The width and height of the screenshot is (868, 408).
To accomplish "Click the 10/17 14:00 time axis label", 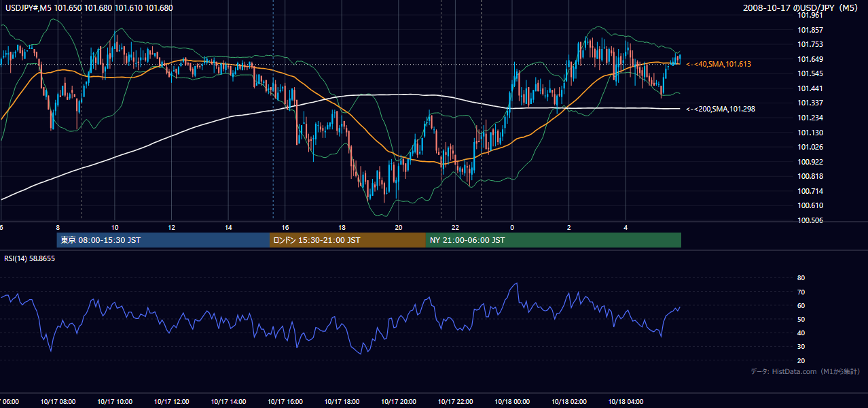I will point(228,401).
